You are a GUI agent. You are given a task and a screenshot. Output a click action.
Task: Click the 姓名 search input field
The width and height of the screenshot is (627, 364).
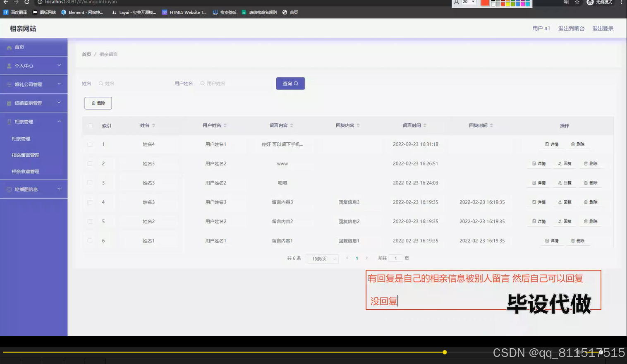130,84
